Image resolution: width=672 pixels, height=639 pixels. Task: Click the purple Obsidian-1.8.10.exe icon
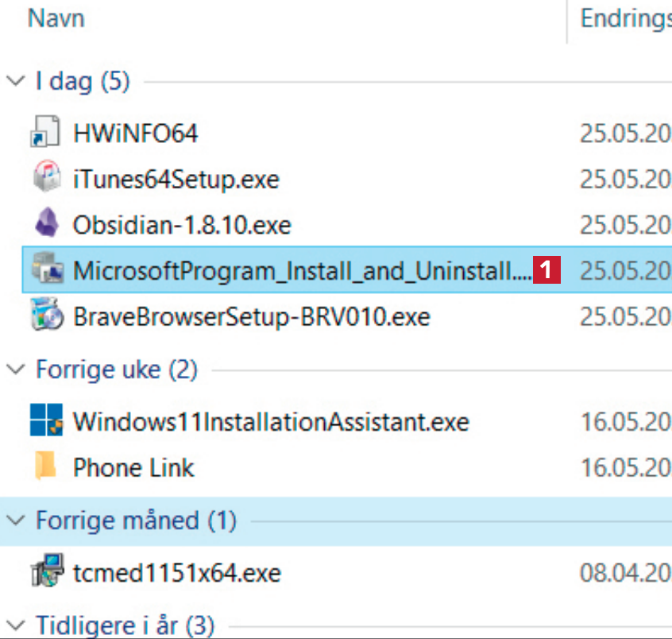46,225
